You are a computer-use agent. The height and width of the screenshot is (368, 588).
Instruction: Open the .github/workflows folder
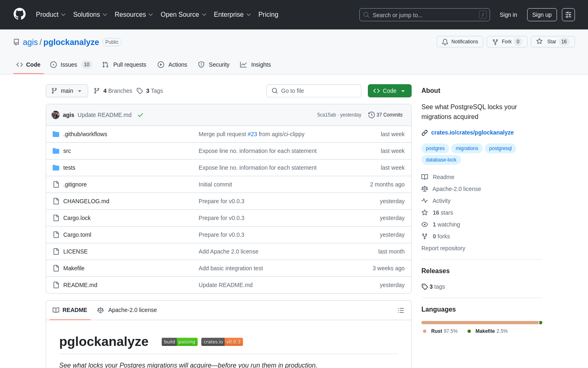click(85, 134)
